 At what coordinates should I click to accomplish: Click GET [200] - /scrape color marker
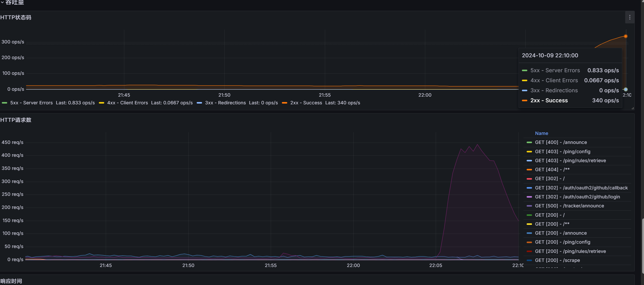pos(529,260)
